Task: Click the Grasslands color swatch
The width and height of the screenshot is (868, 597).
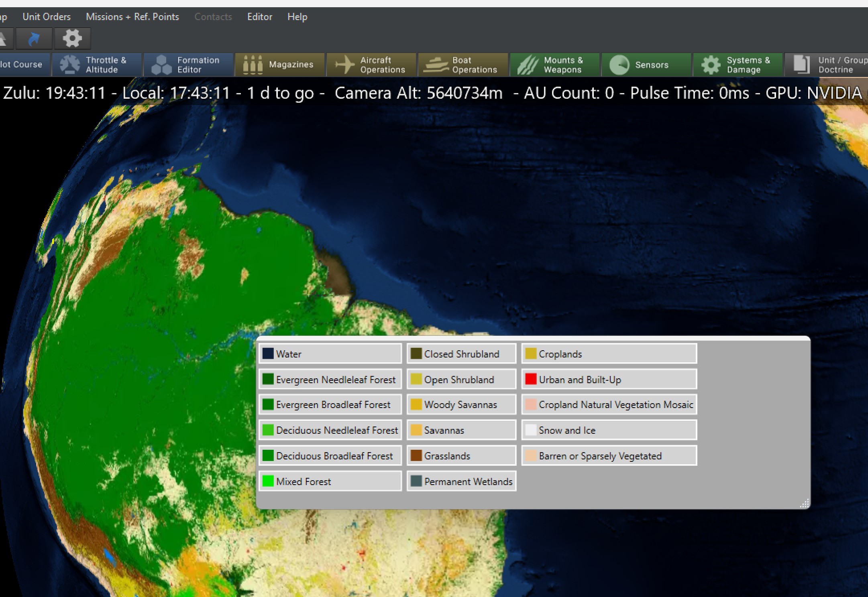Action: (x=416, y=456)
